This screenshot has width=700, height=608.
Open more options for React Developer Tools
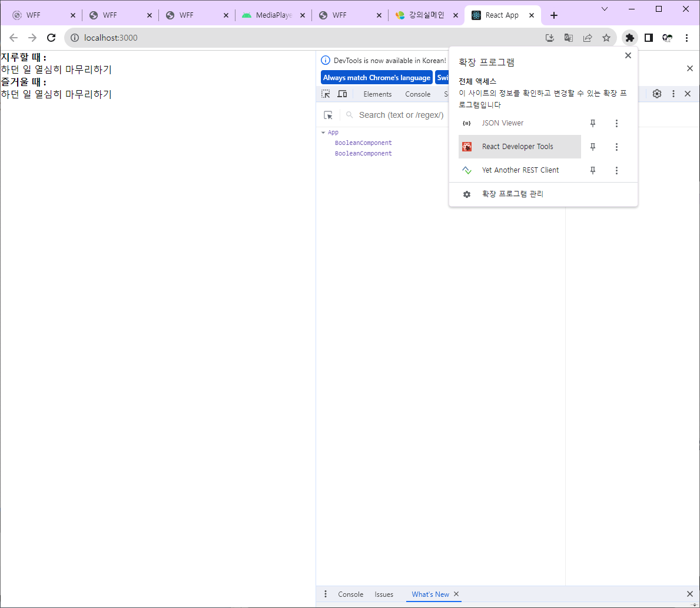coord(616,147)
